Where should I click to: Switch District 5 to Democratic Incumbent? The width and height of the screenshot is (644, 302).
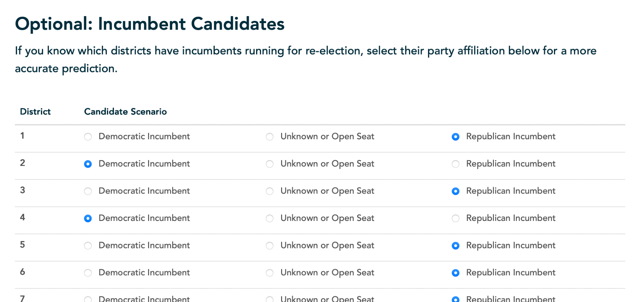(88, 246)
